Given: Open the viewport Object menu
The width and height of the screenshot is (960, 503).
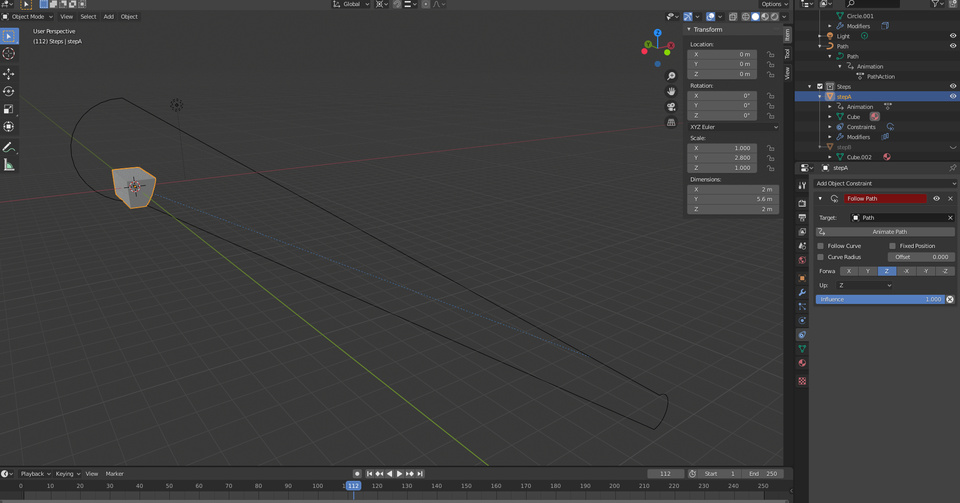Looking at the screenshot, I should coord(129,17).
